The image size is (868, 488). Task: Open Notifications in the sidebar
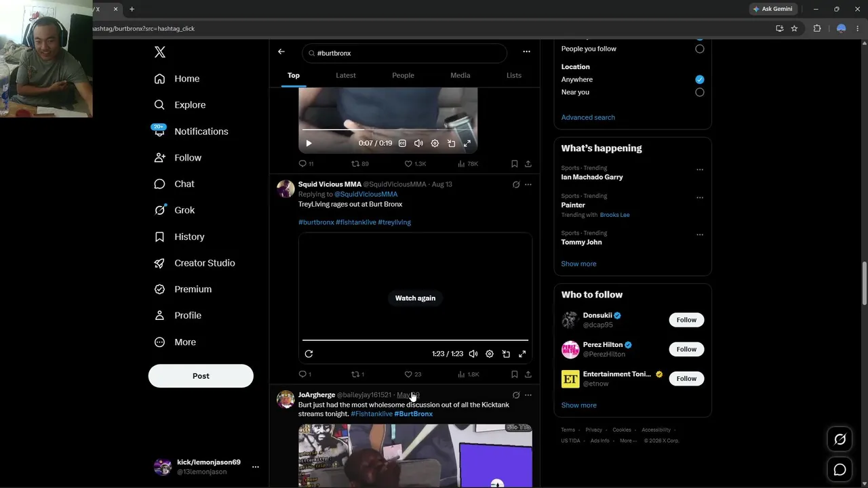pyautogui.click(x=191, y=131)
